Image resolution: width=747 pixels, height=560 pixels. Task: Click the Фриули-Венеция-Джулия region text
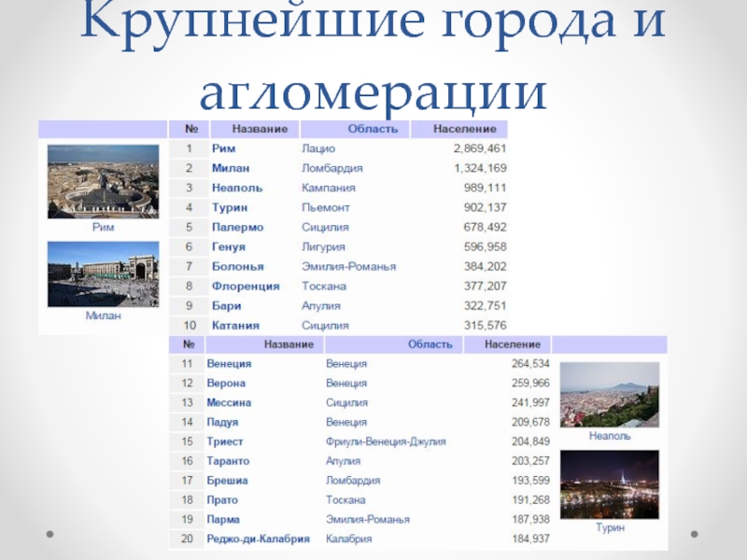point(385,441)
